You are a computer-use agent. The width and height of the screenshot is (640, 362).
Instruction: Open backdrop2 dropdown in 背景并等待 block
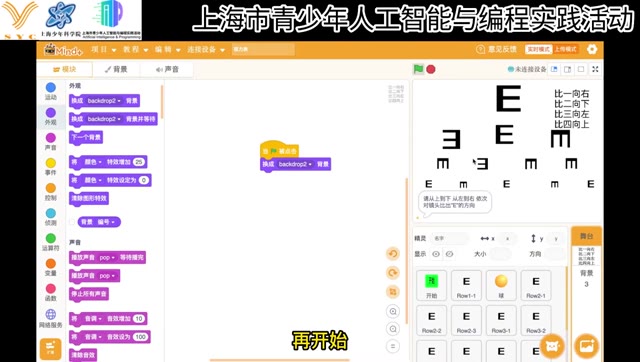pyautogui.click(x=104, y=119)
